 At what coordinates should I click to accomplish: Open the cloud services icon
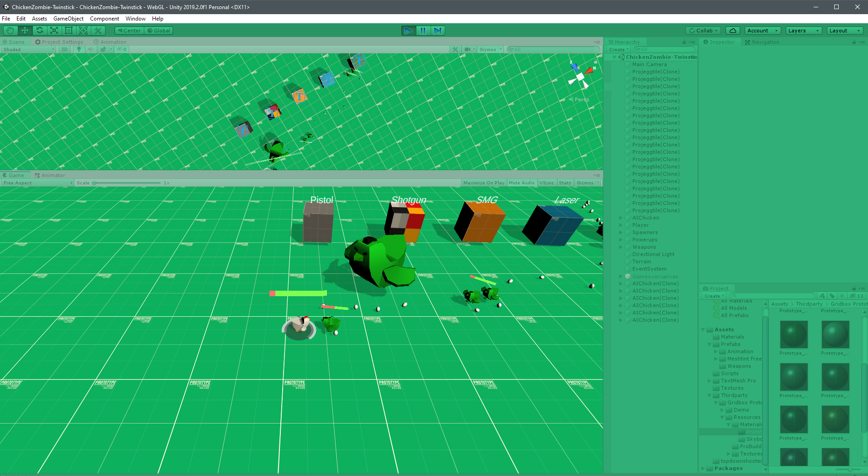point(732,31)
